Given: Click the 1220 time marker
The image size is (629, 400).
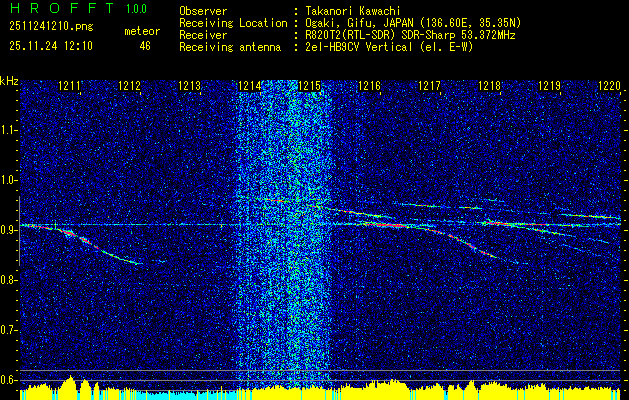Looking at the screenshot, I should (609, 86).
